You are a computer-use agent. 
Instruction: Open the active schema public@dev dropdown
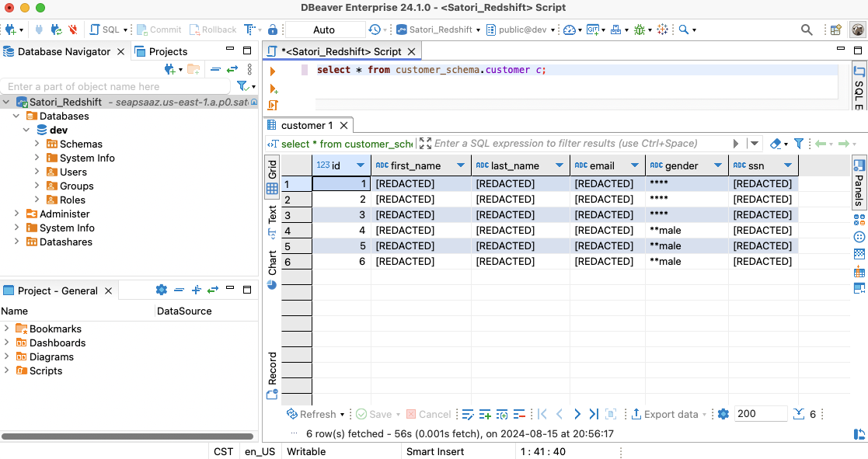pos(521,30)
